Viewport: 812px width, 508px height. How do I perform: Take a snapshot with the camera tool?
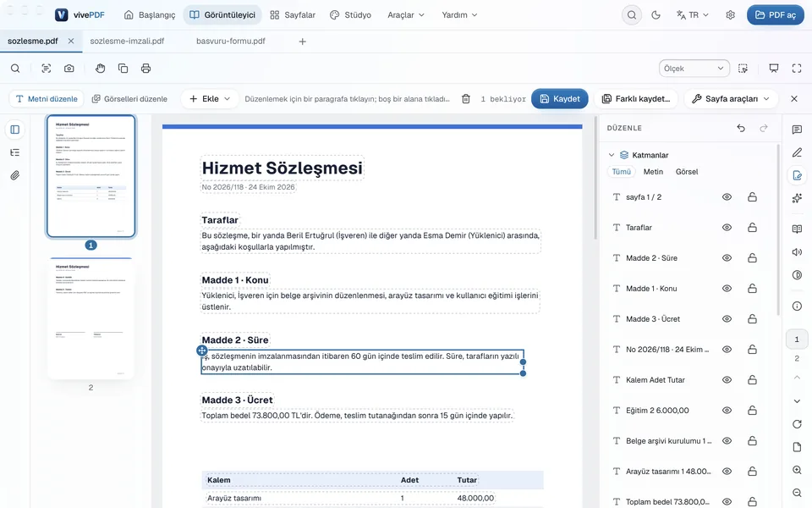click(69, 69)
